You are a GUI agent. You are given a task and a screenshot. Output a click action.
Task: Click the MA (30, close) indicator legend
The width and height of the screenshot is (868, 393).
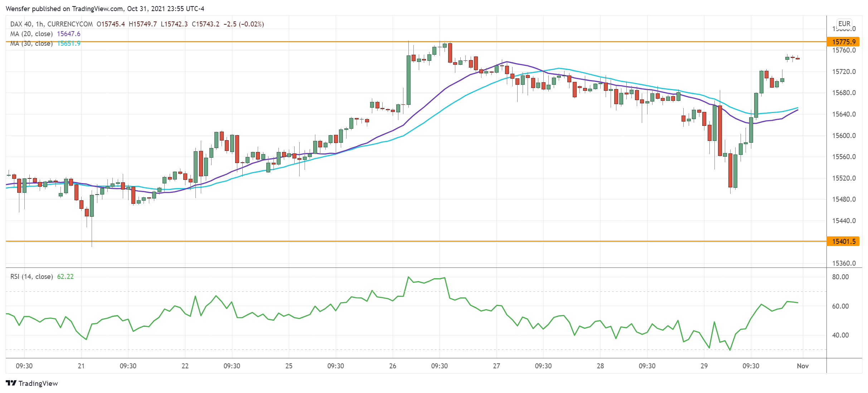click(x=31, y=43)
